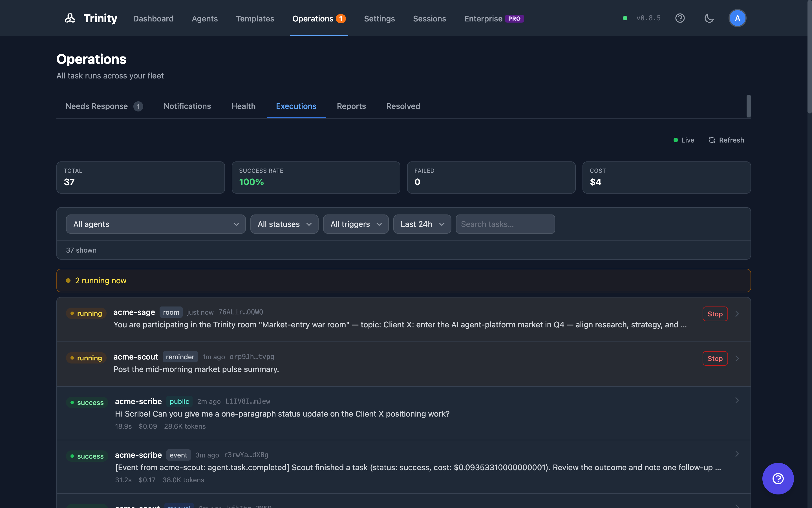The width and height of the screenshot is (812, 508).
Task: Expand the acme-scribe event run chevron
Action: (x=737, y=454)
